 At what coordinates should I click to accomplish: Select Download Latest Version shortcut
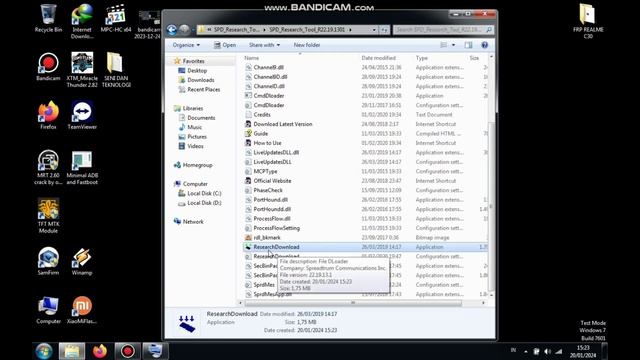[283, 124]
